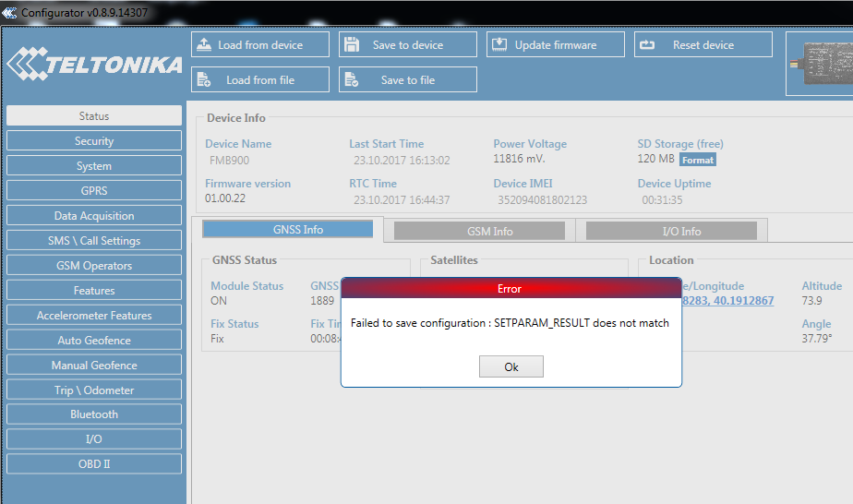
Task: Select the GNSS Info tab
Action: click(287, 229)
